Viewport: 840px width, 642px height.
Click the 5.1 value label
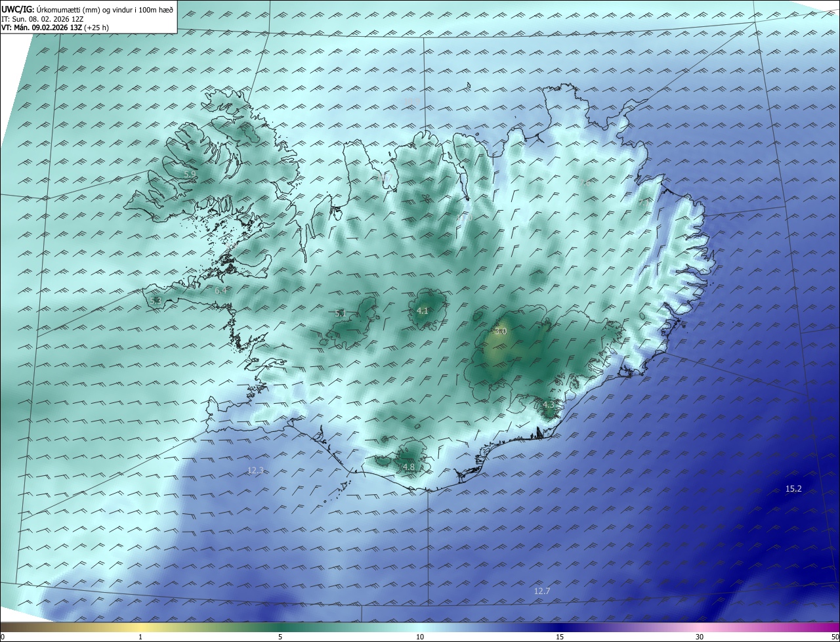point(341,314)
